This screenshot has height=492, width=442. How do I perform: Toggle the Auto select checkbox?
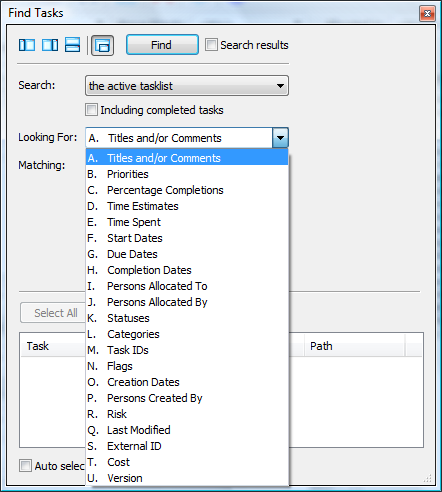[x=26, y=465]
